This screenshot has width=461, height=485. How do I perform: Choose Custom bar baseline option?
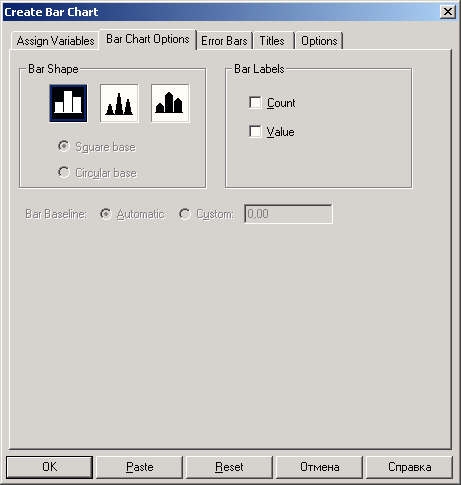tap(185, 214)
